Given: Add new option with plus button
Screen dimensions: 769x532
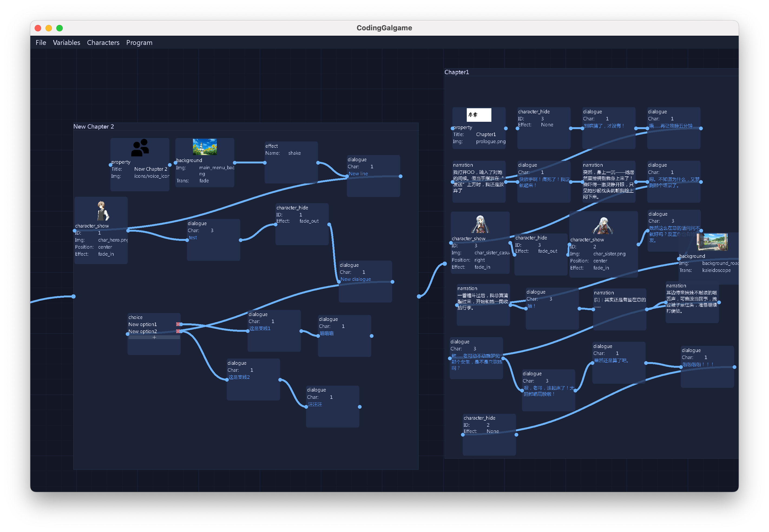Looking at the screenshot, I should pyautogui.click(x=154, y=337).
